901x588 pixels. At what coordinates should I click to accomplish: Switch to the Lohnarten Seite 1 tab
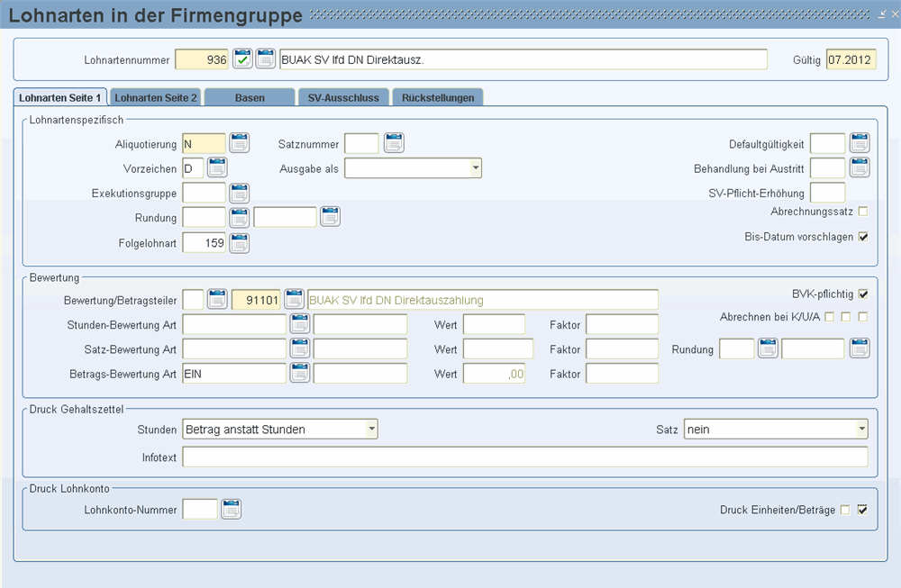coord(59,97)
